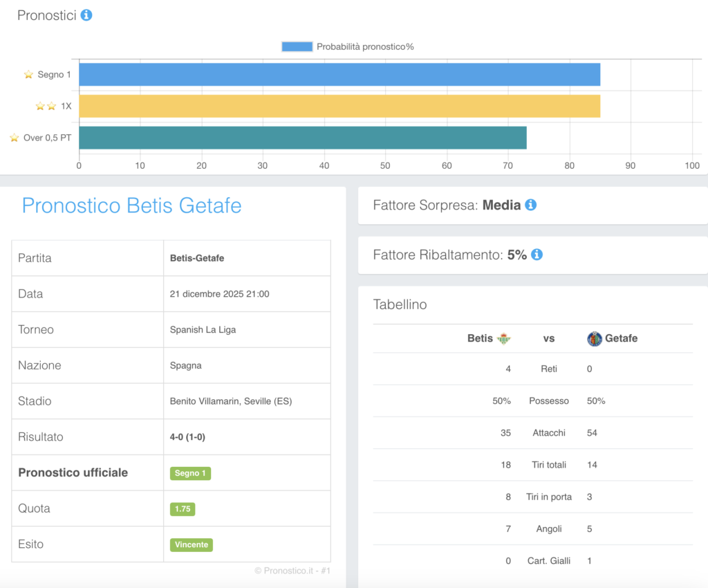Click the Fattore Sorpresa info icon
This screenshot has width=708, height=588.
pos(530,205)
